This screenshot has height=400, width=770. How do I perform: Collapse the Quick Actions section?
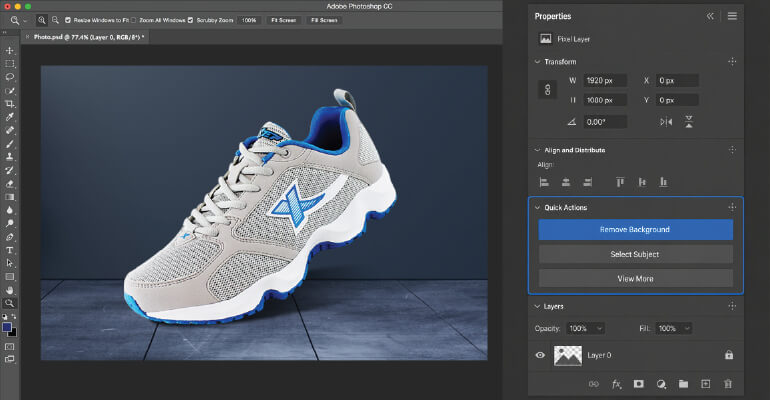(537, 208)
